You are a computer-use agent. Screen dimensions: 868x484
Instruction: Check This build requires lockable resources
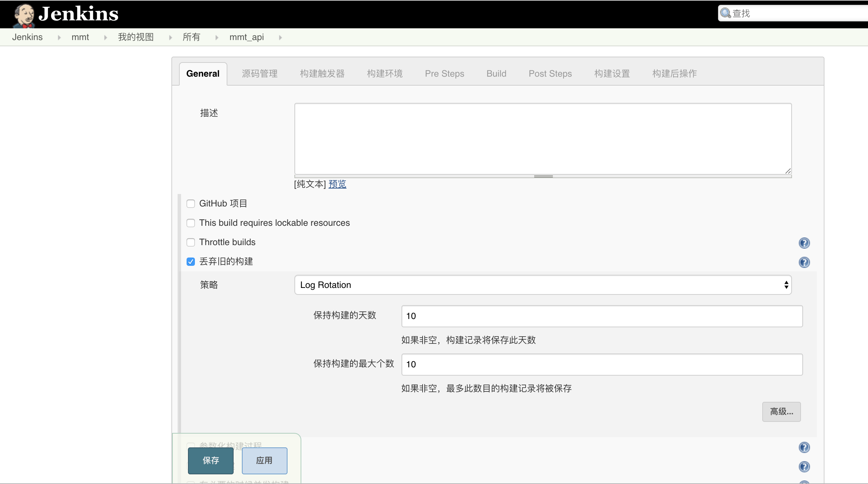click(191, 223)
